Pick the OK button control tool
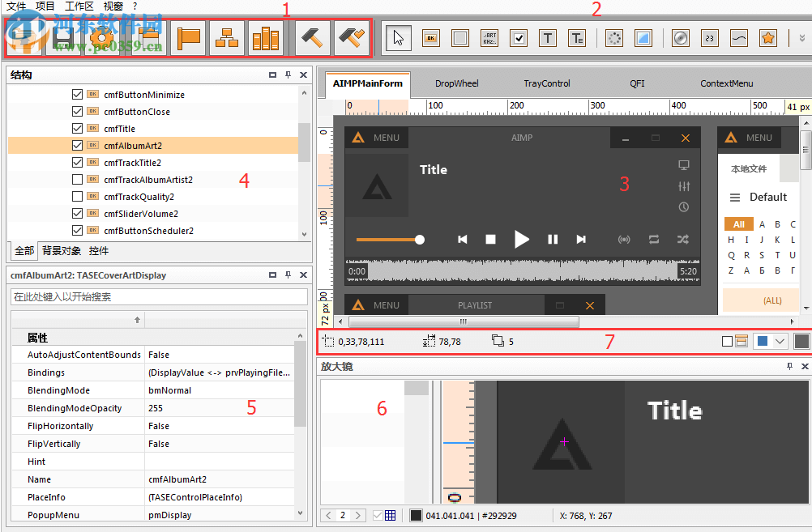This screenshot has width=812, height=532. click(x=431, y=38)
